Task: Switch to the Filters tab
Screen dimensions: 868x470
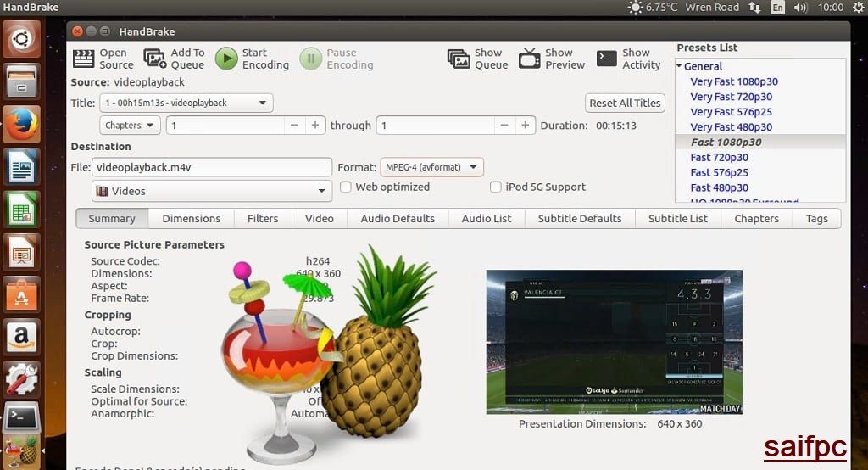Action: pyautogui.click(x=263, y=218)
